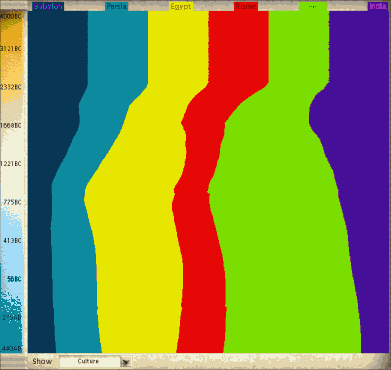The width and height of the screenshot is (391, 370).
Task: Click the Show label text
Action: point(42,361)
